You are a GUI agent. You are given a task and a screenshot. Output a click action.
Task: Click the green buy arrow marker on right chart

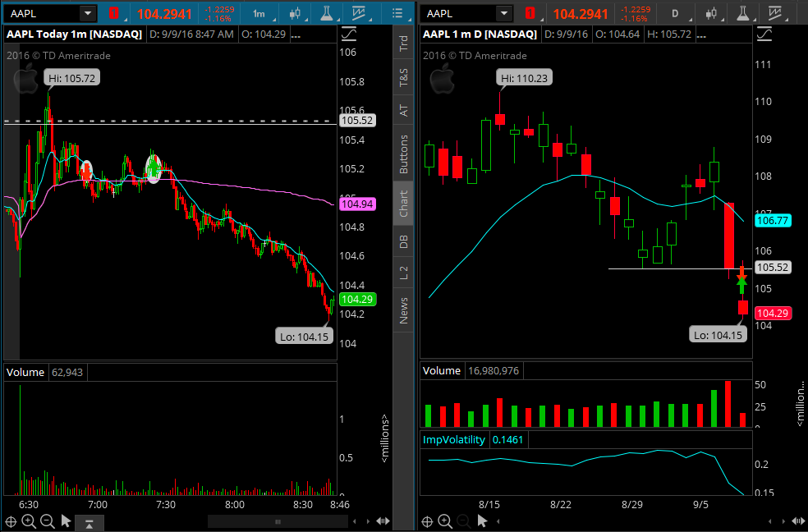coord(741,286)
